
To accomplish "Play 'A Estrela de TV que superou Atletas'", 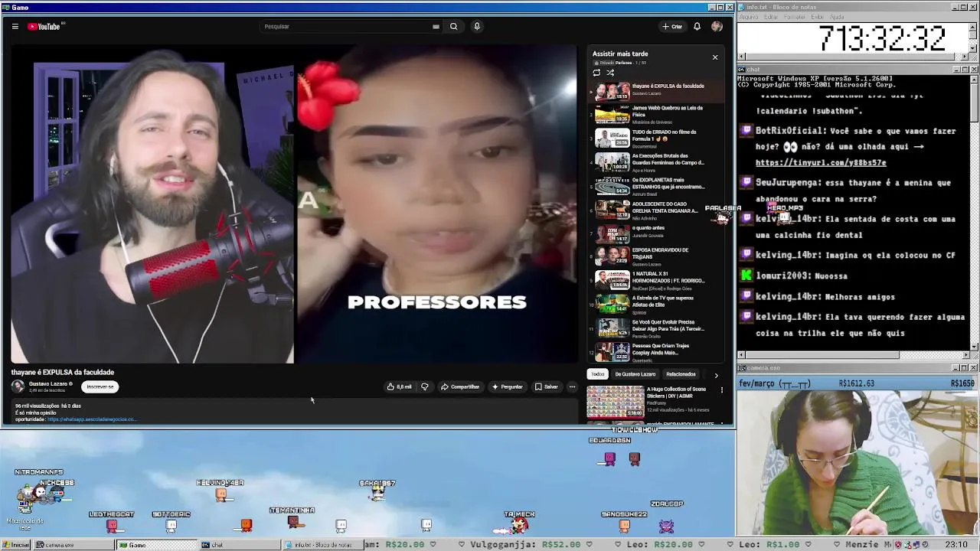I will click(x=655, y=304).
